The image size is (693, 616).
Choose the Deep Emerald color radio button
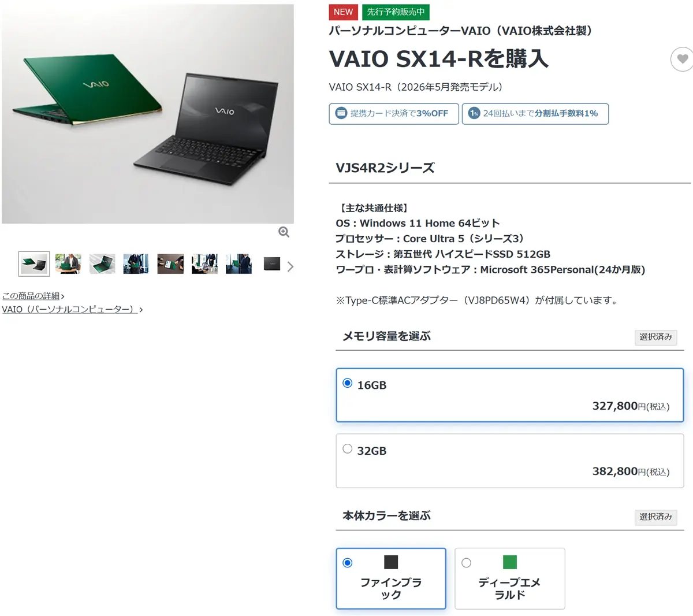click(467, 563)
